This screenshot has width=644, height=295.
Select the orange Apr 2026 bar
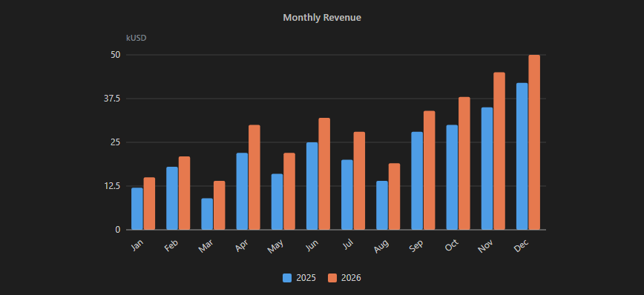[x=254, y=177]
